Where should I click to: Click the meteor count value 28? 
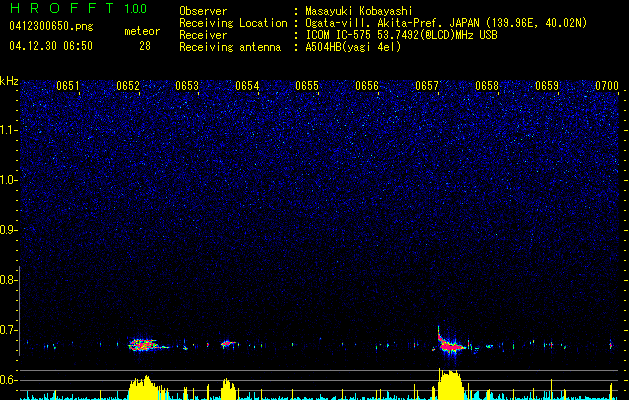pyautogui.click(x=145, y=46)
